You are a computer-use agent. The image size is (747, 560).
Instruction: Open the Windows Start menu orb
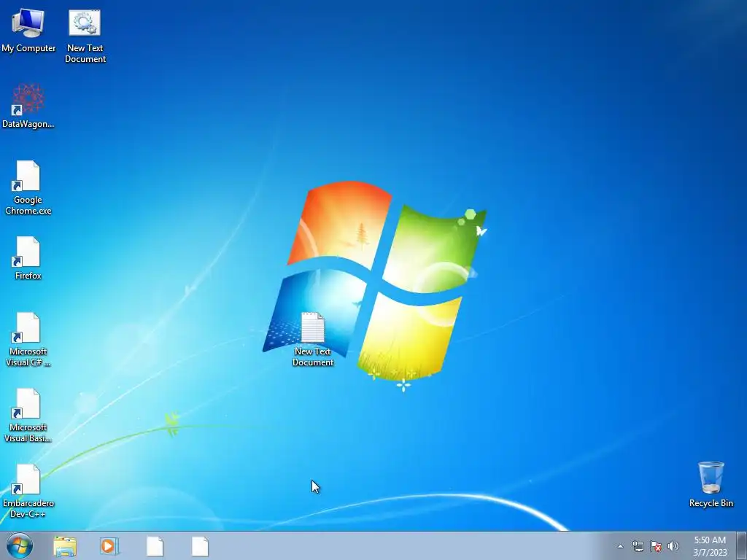tap(20, 545)
